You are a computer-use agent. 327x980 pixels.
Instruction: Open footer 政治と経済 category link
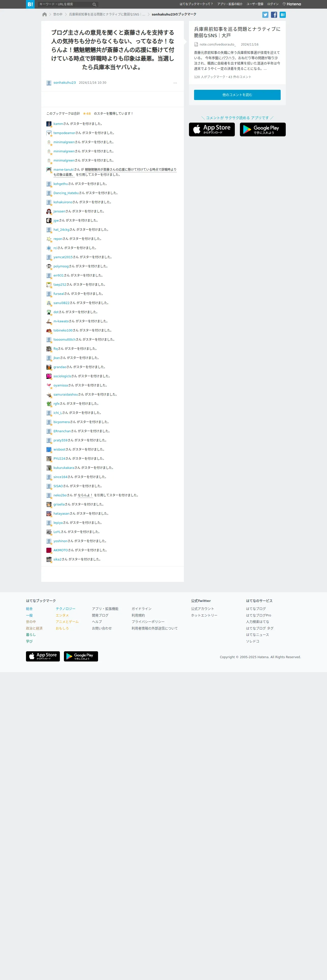tap(34, 628)
